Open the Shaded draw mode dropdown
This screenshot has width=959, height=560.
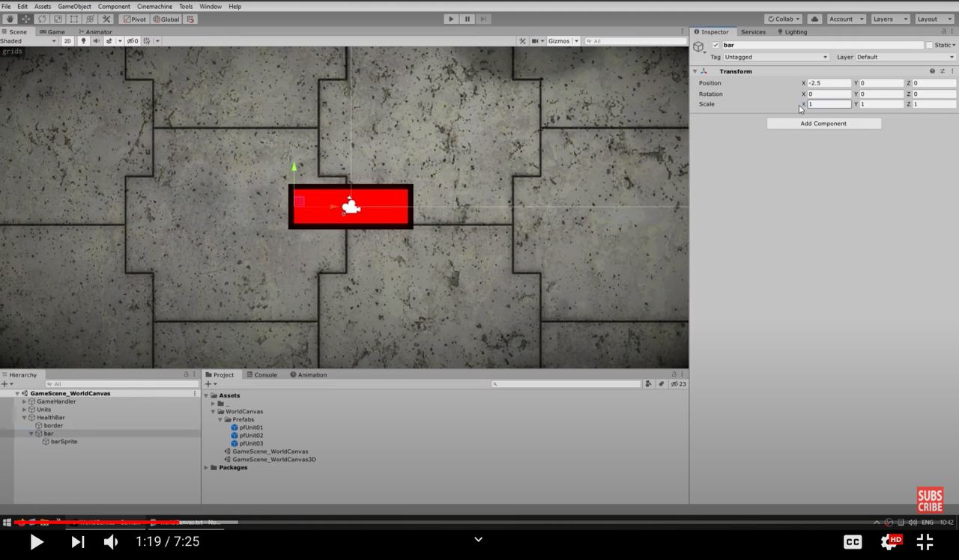pos(29,41)
